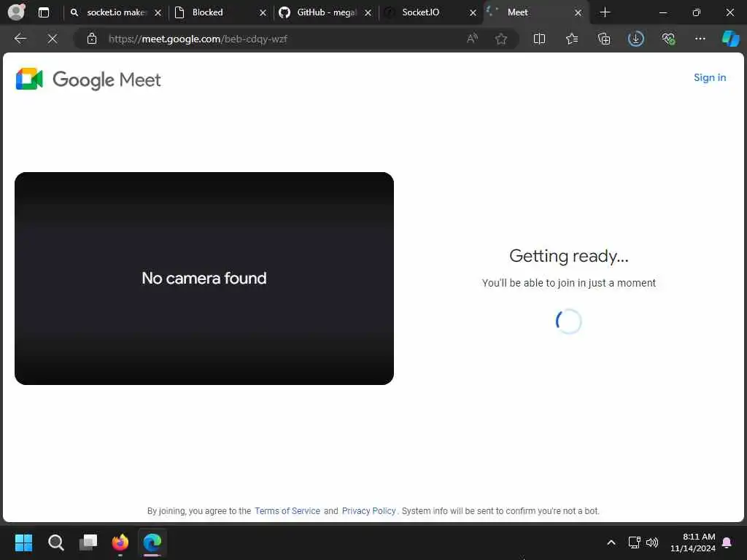Open Settings and more menu
Screen dimensions: 747x560
pos(700,39)
